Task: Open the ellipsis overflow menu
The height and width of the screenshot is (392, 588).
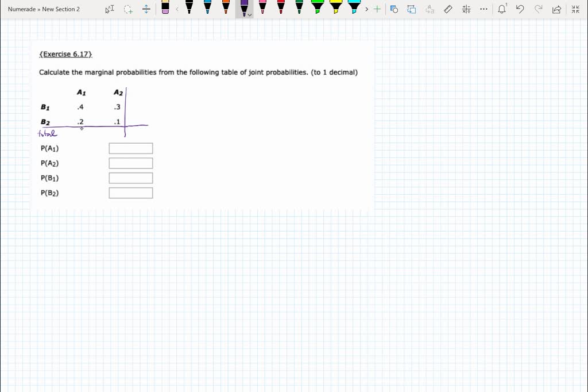Action: (483, 9)
